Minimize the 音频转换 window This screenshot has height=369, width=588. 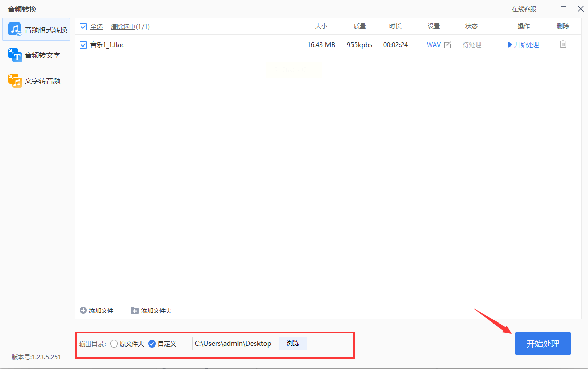click(547, 9)
